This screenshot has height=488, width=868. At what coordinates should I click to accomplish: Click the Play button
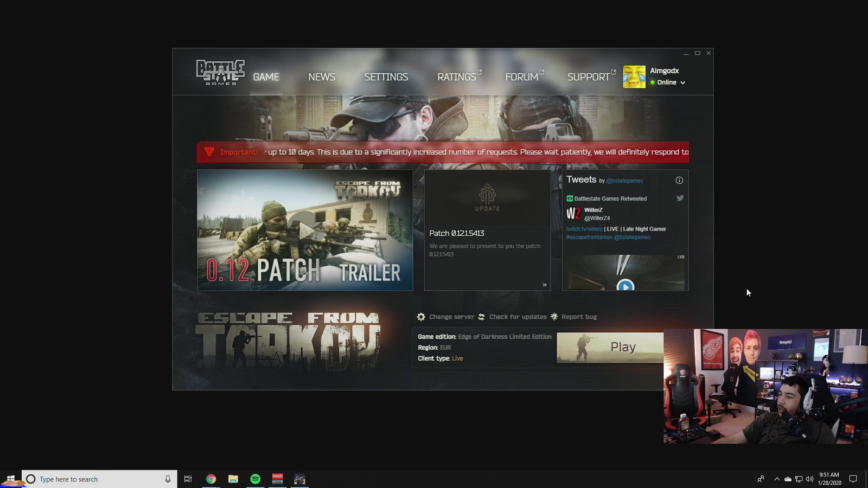pyautogui.click(x=610, y=347)
